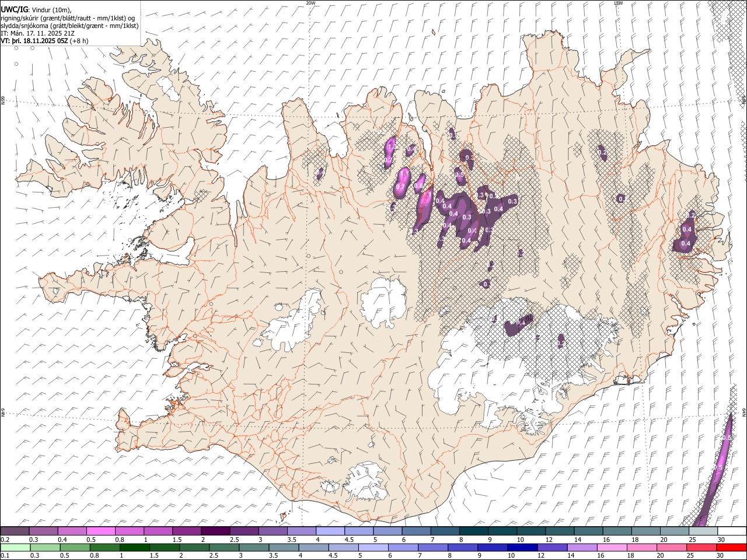Pick upper legend swatch between 0.3 and 0.4
Screen dimensions: 747x560
[44, 531]
